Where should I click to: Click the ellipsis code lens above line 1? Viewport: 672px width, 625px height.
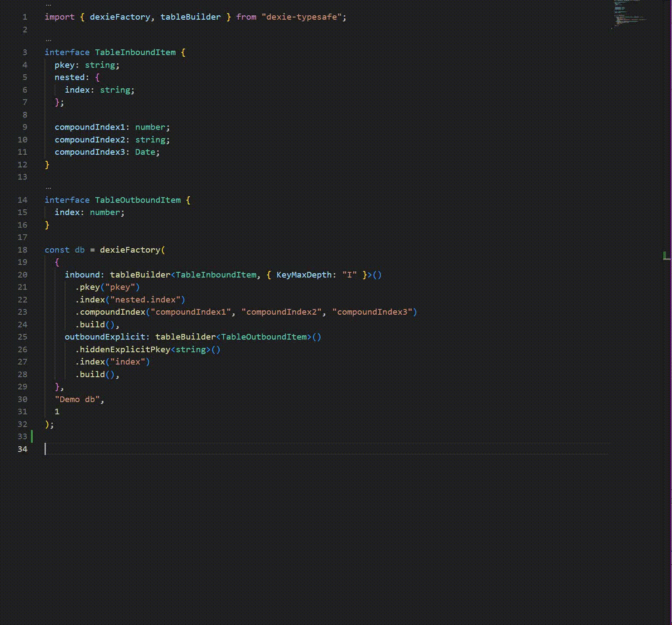48,5
